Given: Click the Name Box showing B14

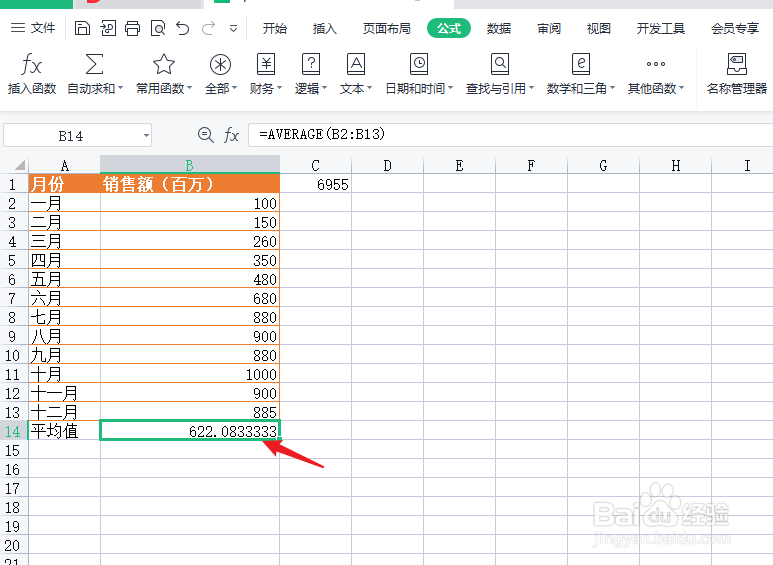Looking at the screenshot, I should click(x=71, y=136).
